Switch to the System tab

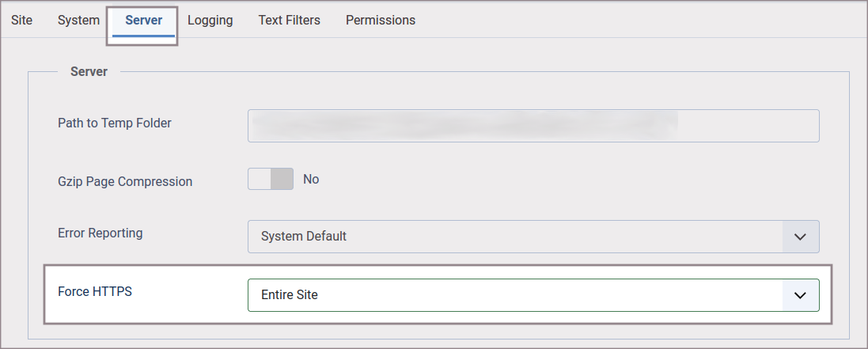(78, 20)
